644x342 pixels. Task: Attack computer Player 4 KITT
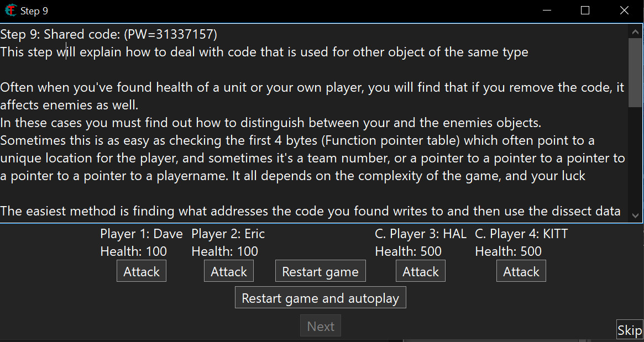[x=521, y=271]
